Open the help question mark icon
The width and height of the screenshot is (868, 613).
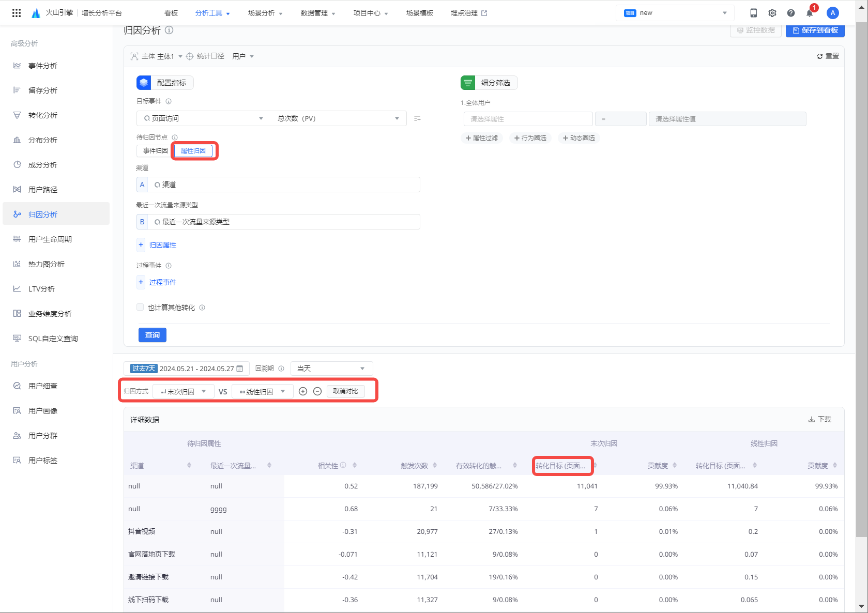791,13
